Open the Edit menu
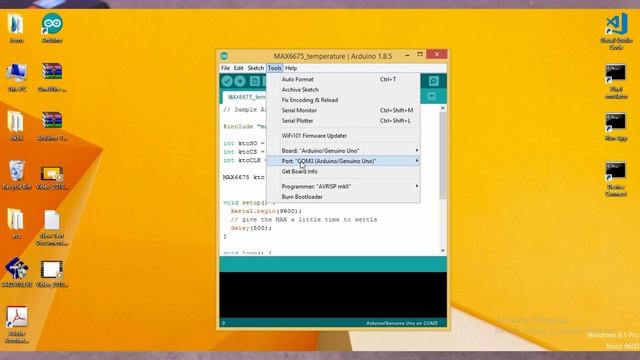Image resolution: width=640 pixels, height=360 pixels. coord(238,68)
